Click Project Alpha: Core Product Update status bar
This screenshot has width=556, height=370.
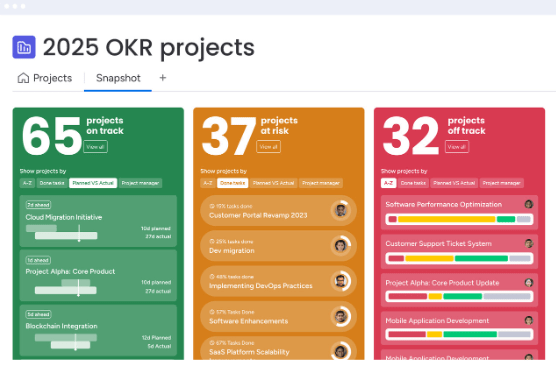coord(459,296)
